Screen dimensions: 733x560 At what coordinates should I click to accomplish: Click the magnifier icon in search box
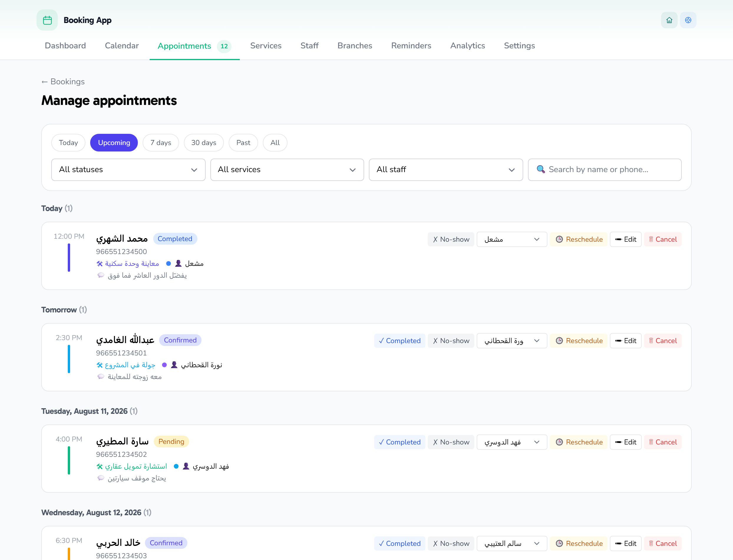[x=541, y=169]
